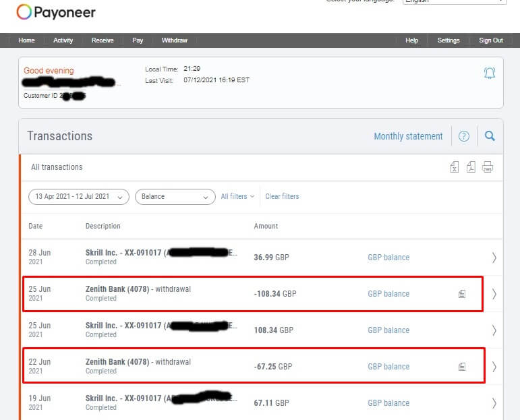Open the Help menu
Image resolution: width=520 pixels, height=420 pixels.
[411, 40]
